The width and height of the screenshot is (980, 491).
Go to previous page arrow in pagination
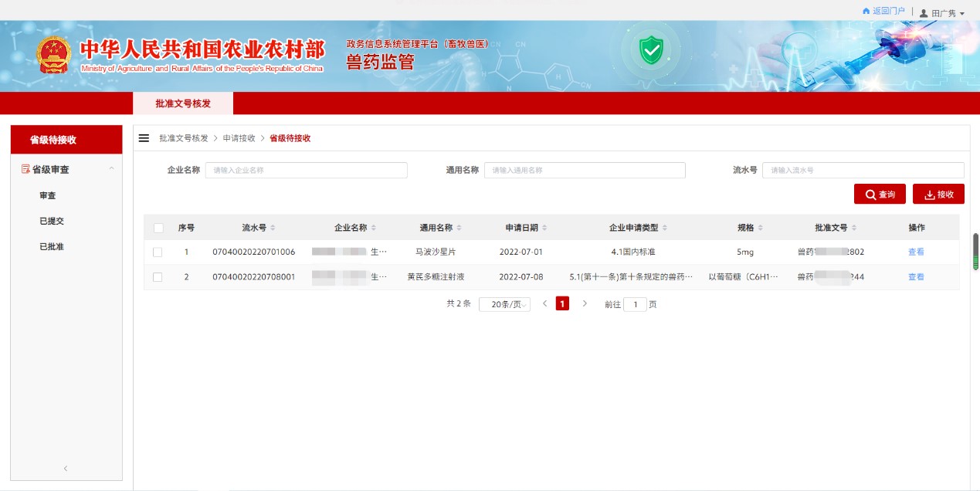pos(544,304)
